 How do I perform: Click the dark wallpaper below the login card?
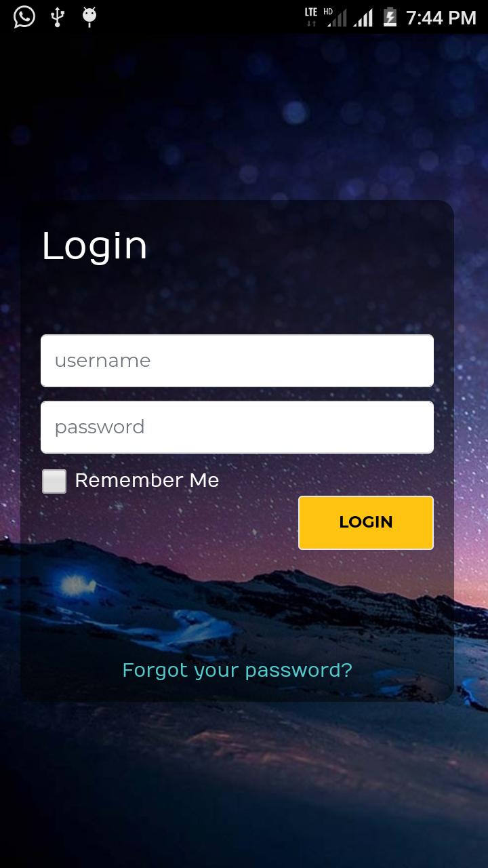pos(244,787)
